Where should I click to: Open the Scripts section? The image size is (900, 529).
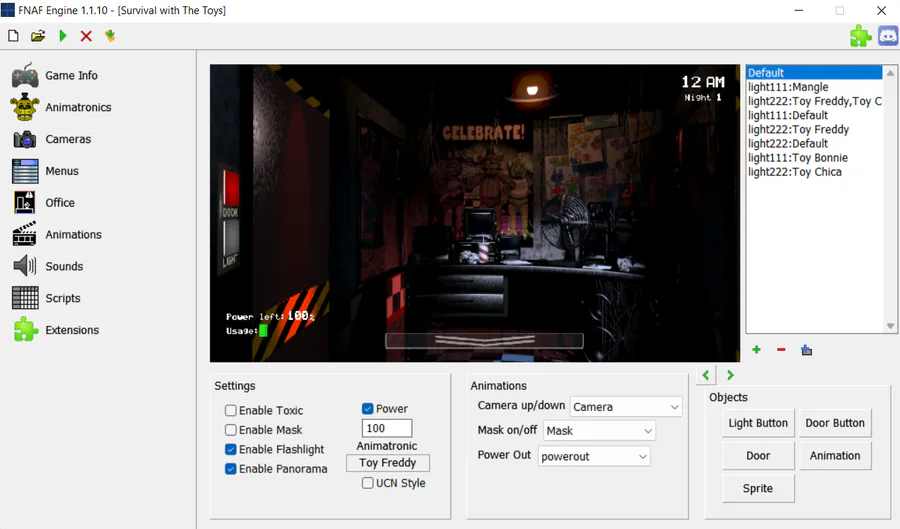pos(63,298)
